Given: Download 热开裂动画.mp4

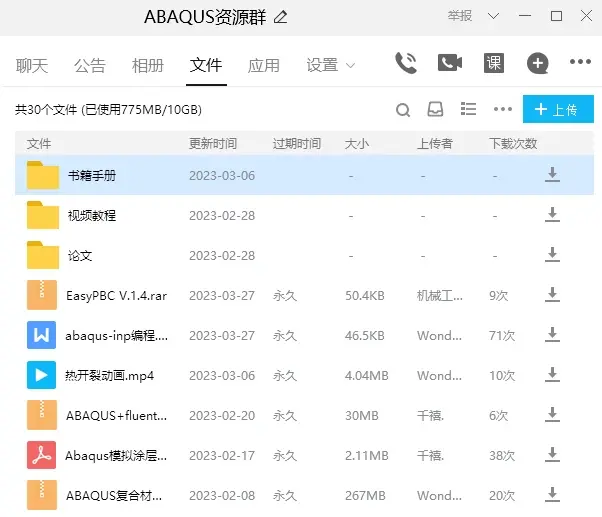Looking at the screenshot, I should pyautogui.click(x=552, y=375).
